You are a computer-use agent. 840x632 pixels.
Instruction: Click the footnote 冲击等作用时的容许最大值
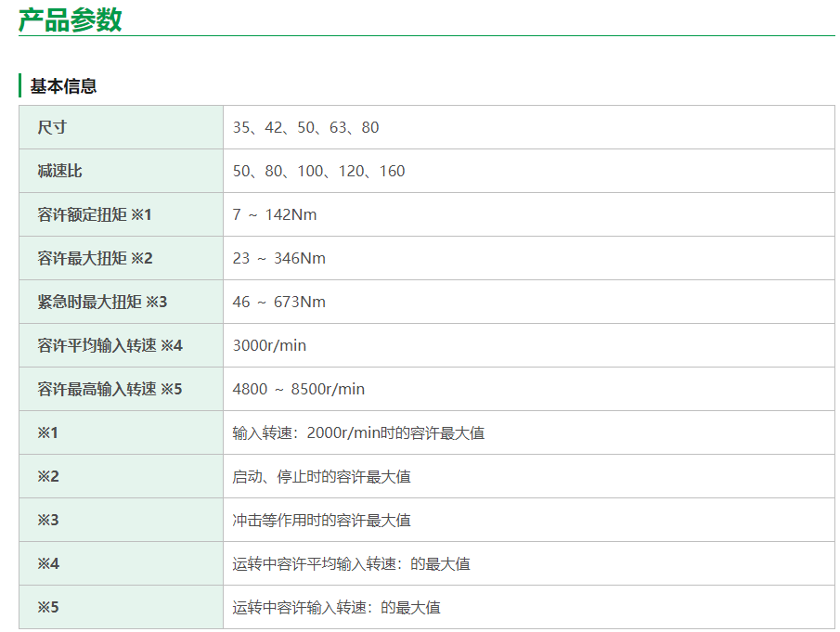click(321, 520)
